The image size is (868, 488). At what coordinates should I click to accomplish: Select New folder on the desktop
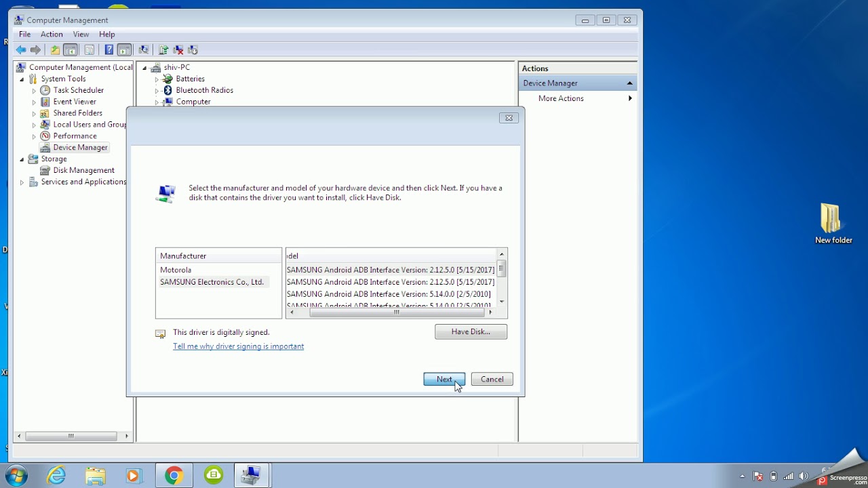[x=833, y=224]
